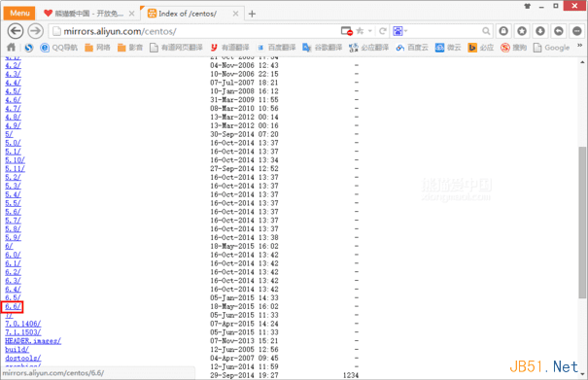The image size is (588, 380).
Task: Open the orange Menu button
Action: (x=19, y=14)
